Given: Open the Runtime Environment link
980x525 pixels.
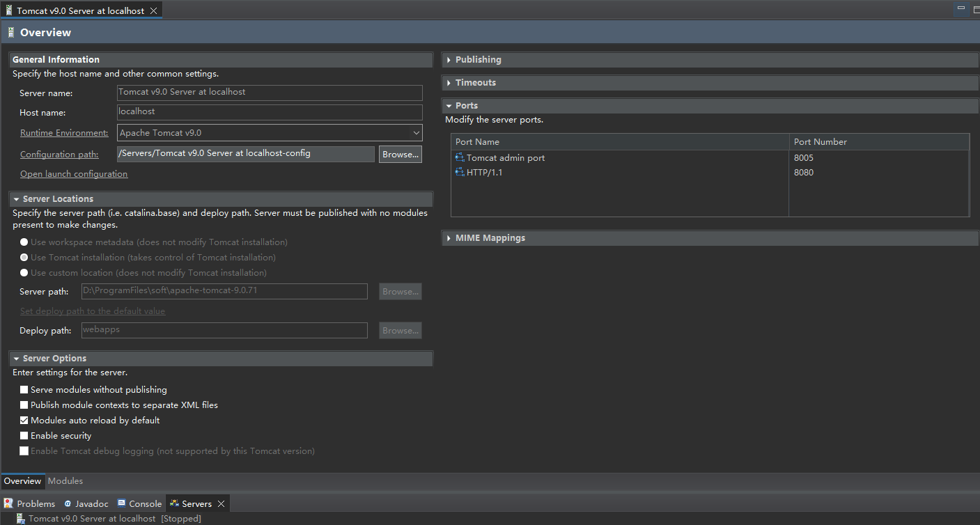Looking at the screenshot, I should 64,133.
